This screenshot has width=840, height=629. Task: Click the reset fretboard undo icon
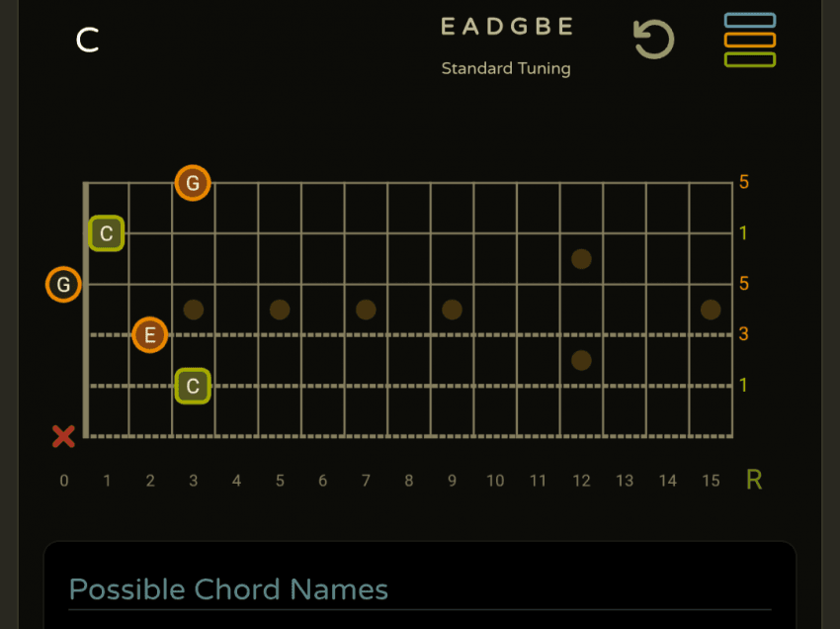pos(652,41)
